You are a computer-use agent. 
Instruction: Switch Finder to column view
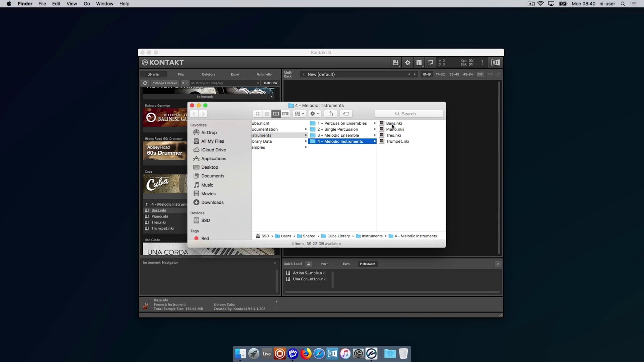click(276, 114)
